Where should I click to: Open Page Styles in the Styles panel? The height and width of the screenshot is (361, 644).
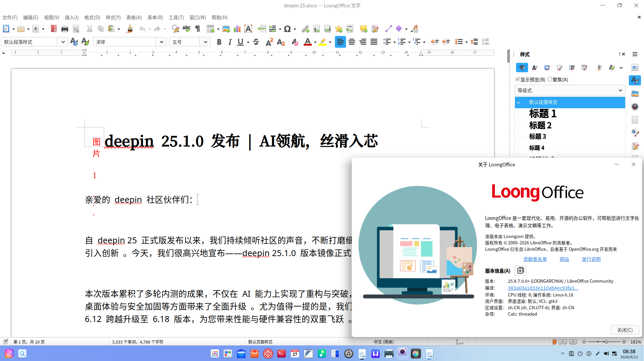coord(559,68)
